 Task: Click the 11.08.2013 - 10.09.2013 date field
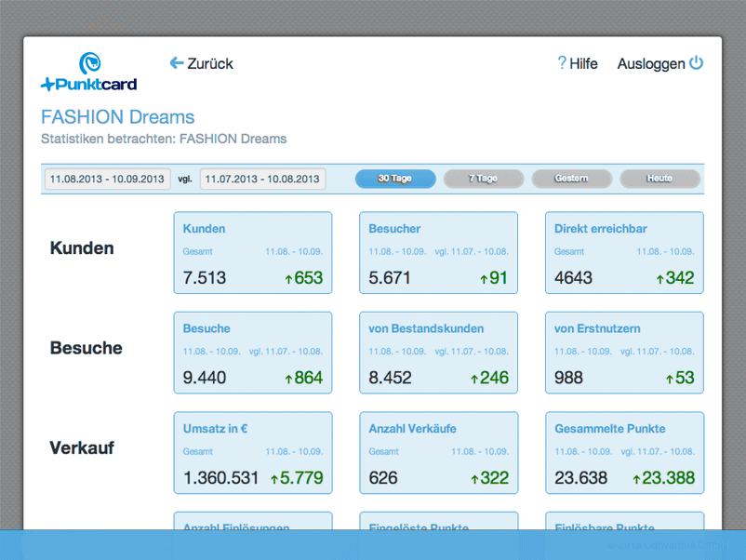click(x=108, y=179)
